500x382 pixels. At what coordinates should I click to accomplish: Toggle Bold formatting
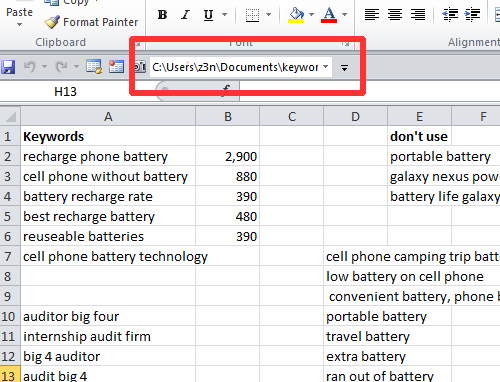(162, 15)
